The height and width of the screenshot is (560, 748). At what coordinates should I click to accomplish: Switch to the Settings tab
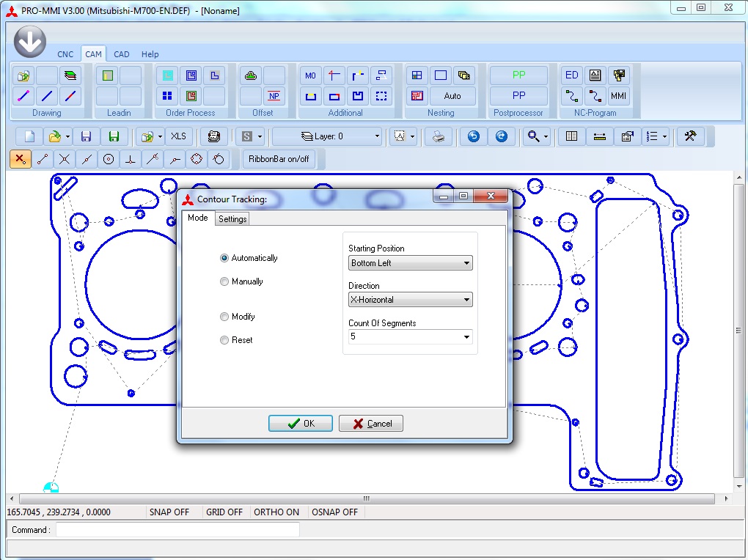click(232, 219)
